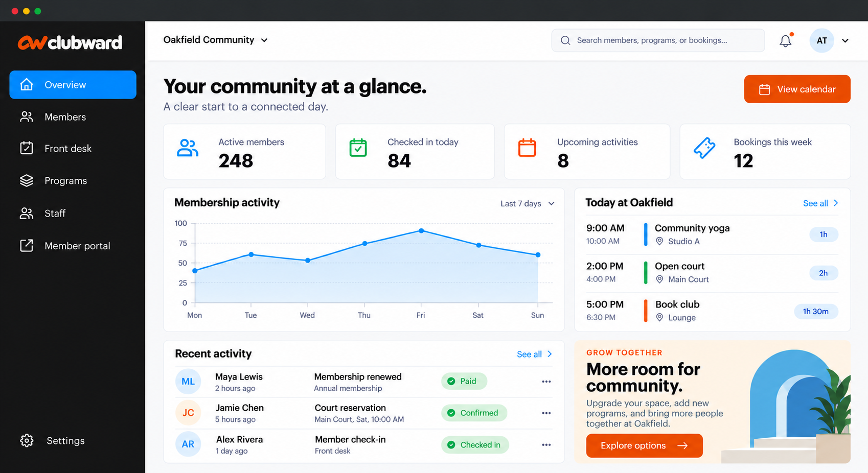The image size is (868, 473).
Task: Click the search magnifier icon
Action: click(x=565, y=40)
